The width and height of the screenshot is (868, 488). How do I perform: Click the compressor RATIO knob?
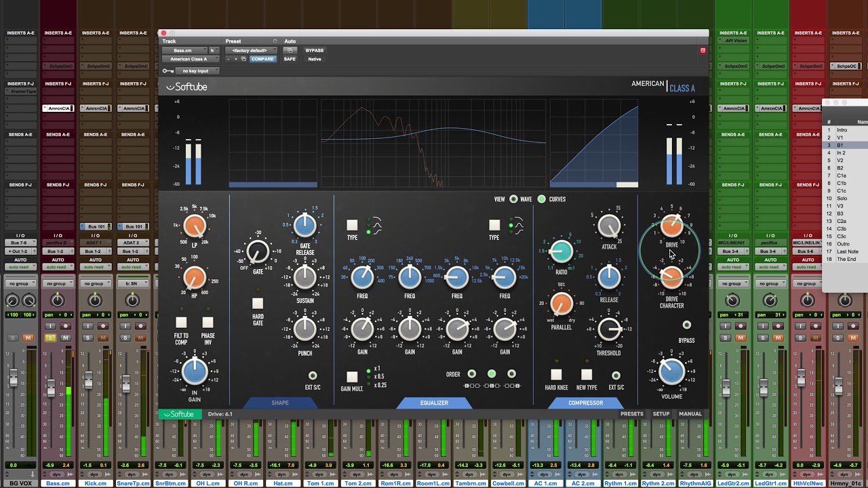pos(561,251)
